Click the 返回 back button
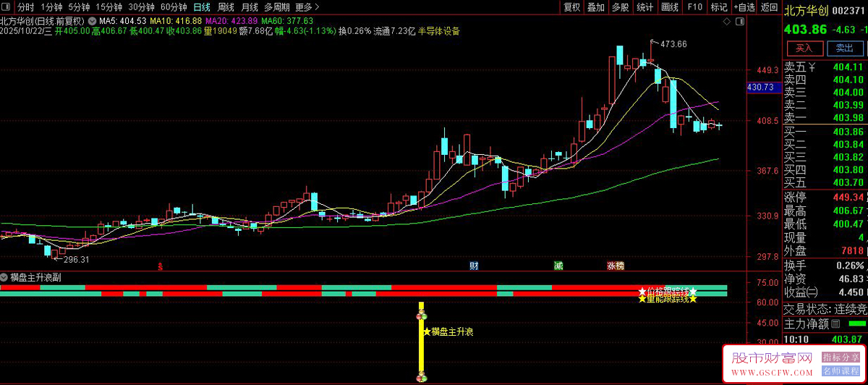Image resolution: width=868 pixels, height=385 pixels. tap(769, 7)
